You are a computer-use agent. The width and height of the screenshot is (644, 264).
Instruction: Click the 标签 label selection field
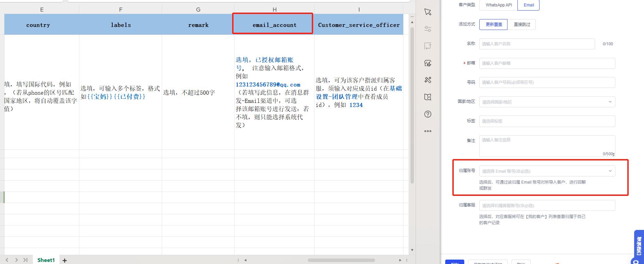(547, 121)
